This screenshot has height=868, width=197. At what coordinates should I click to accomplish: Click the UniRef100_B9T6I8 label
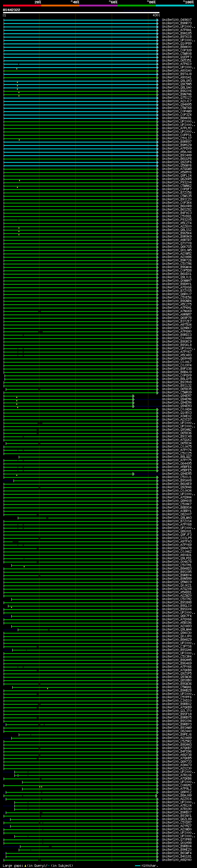click(x=177, y=37)
